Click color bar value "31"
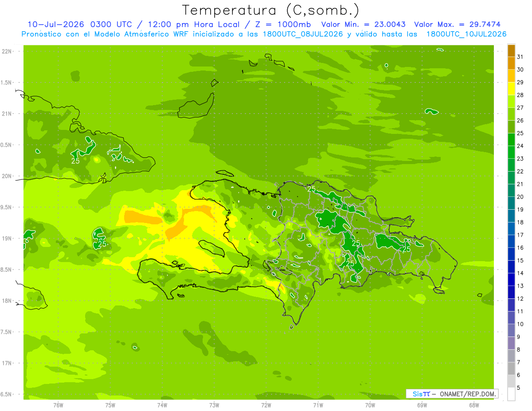Viewport: 532px width, 411px height. click(520, 57)
